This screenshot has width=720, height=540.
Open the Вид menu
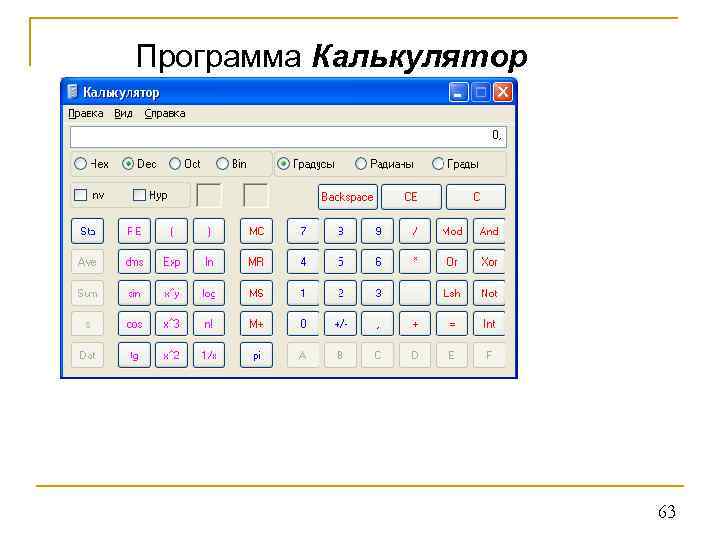point(124,113)
